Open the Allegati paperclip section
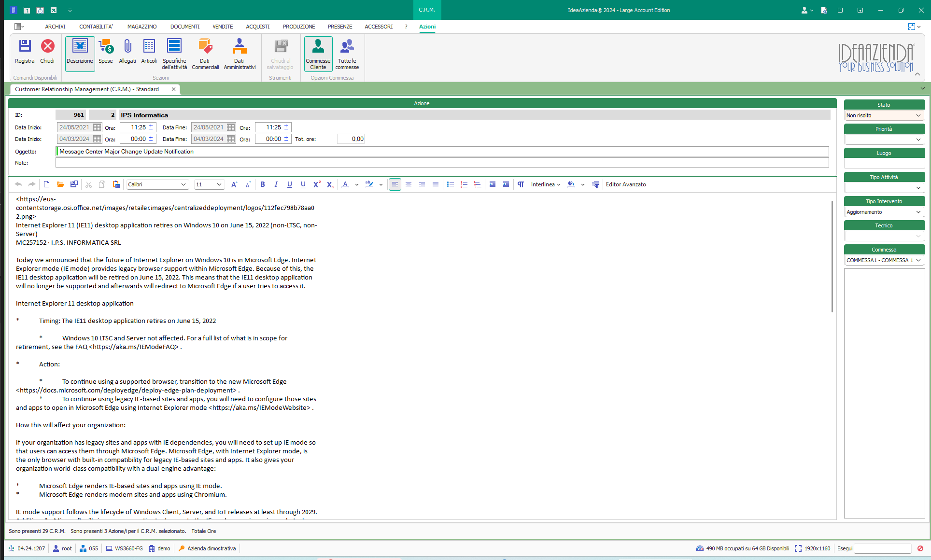Screen dimensions: 931x560 tap(127, 52)
